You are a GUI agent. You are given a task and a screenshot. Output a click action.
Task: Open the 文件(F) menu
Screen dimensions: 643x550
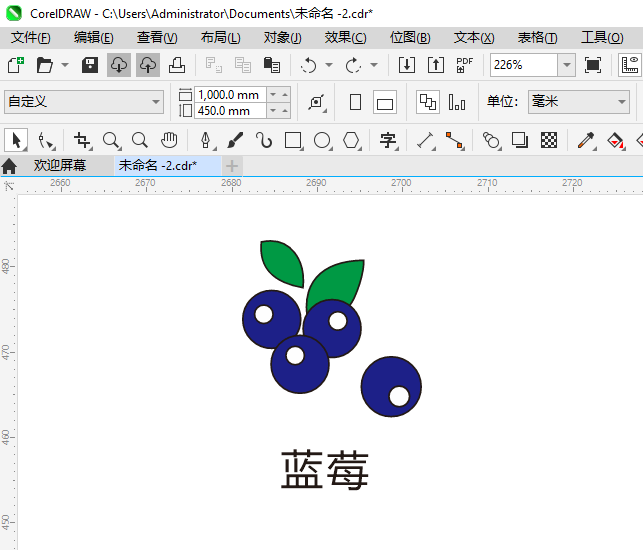(x=31, y=38)
